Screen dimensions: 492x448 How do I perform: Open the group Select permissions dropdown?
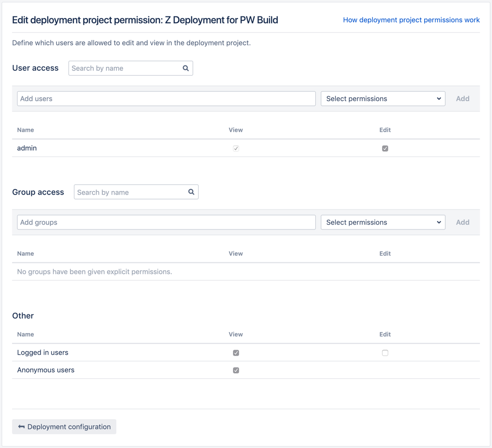tap(383, 222)
